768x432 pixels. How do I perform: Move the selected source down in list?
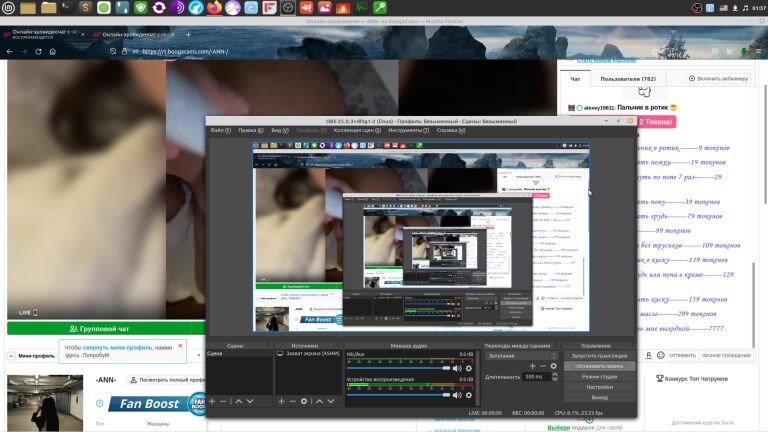331,401
